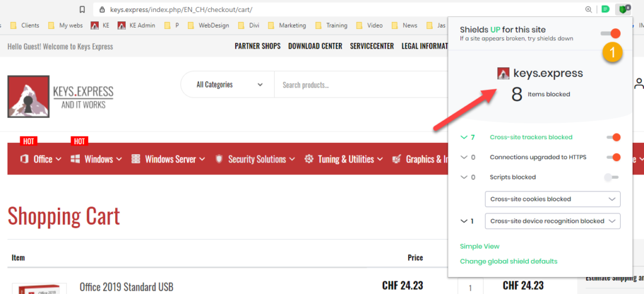The height and width of the screenshot is (294, 644).
Task: Click the Brave Shields icon in address bar
Action: 623,9
